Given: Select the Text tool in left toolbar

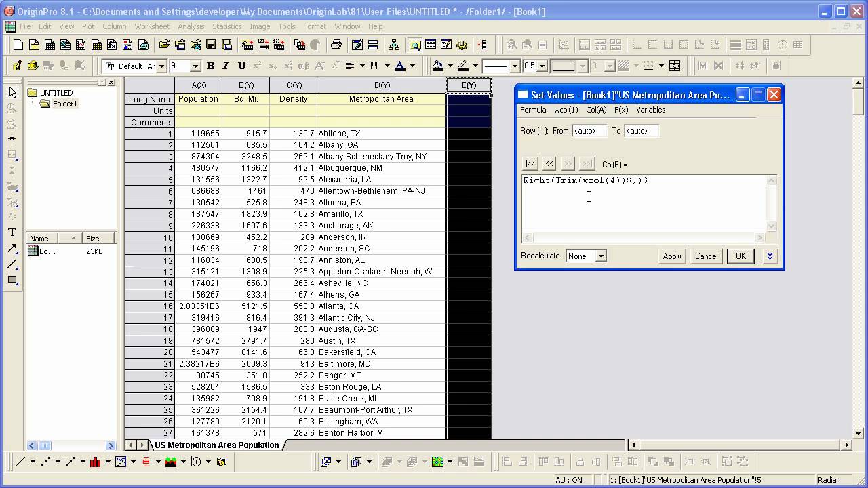Looking at the screenshot, I should (x=12, y=232).
